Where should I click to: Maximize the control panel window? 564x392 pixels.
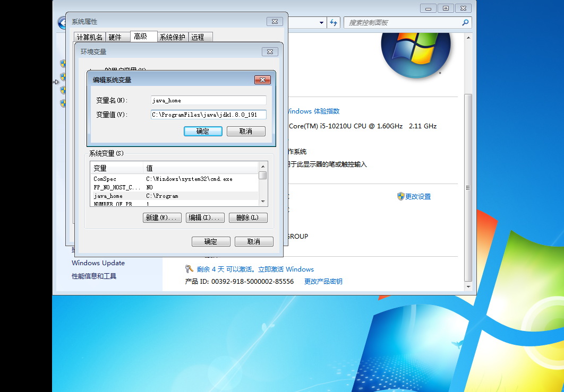[x=446, y=8]
